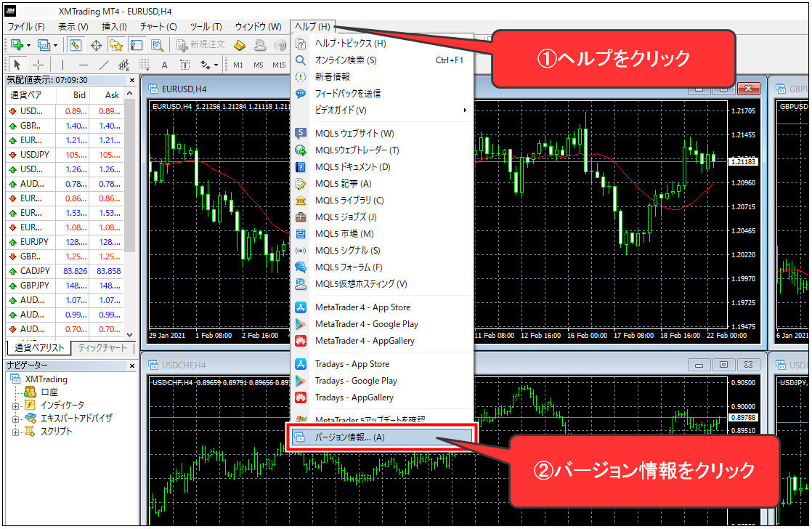This screenshot has height=529, width=812.
Task: Select the EURJPY row in Market Watch
Action: tap(65, 241)
